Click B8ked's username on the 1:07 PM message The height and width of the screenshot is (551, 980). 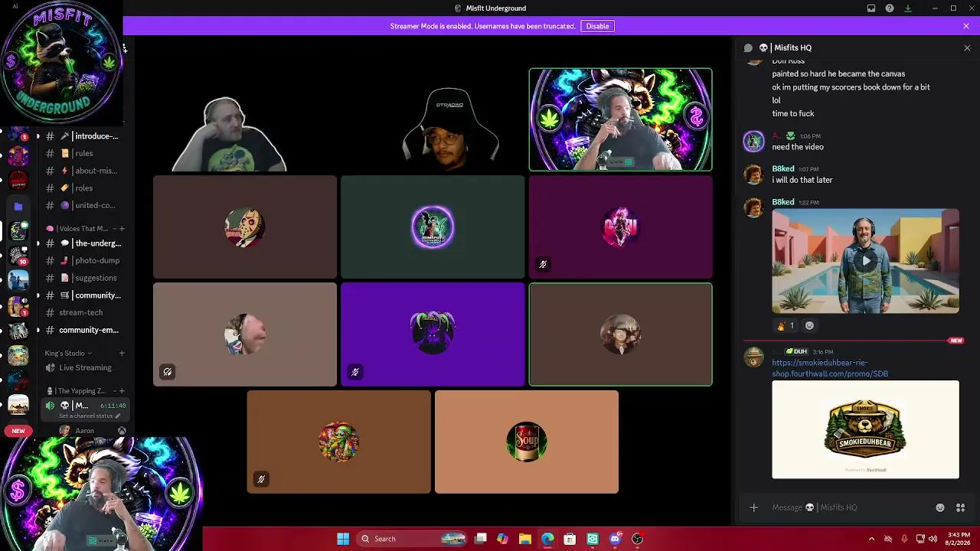(782, 168)
